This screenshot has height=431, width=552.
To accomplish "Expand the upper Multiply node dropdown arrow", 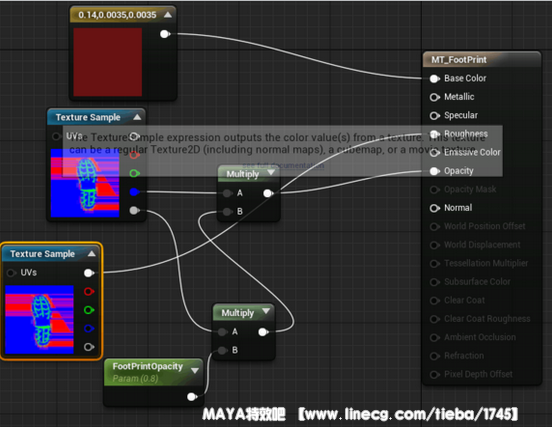I will tap(271, 173).
